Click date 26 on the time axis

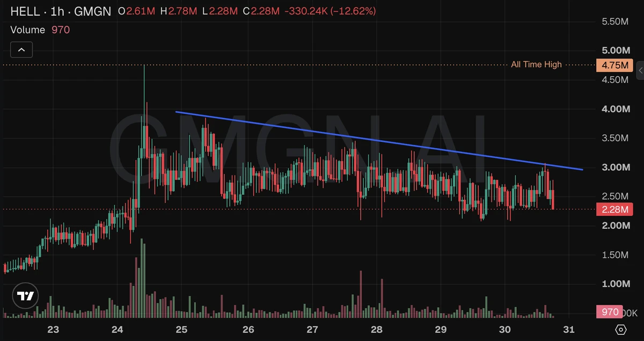248,329
